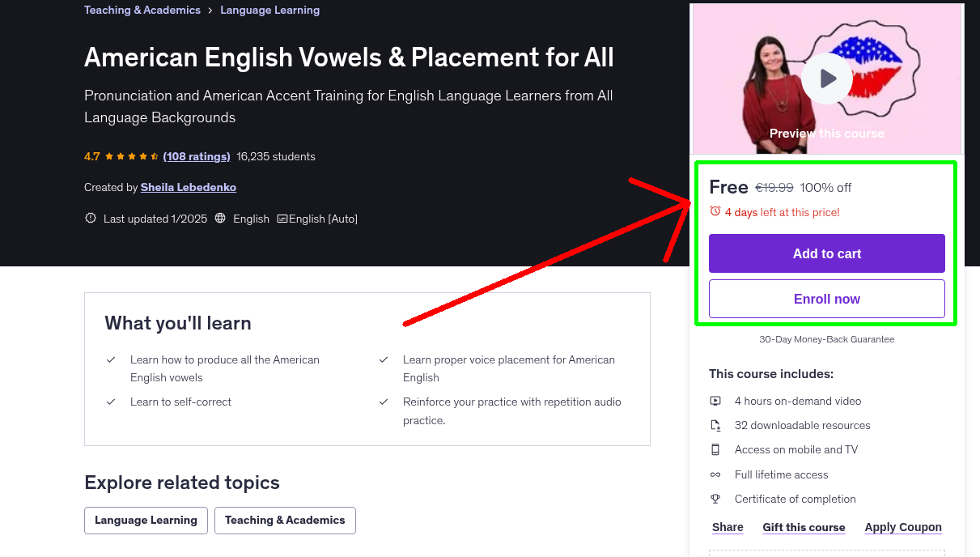The width and height of the screenshot is (980, 557).
Task: Click the Explore related topics heading
Action: point(182,483)
